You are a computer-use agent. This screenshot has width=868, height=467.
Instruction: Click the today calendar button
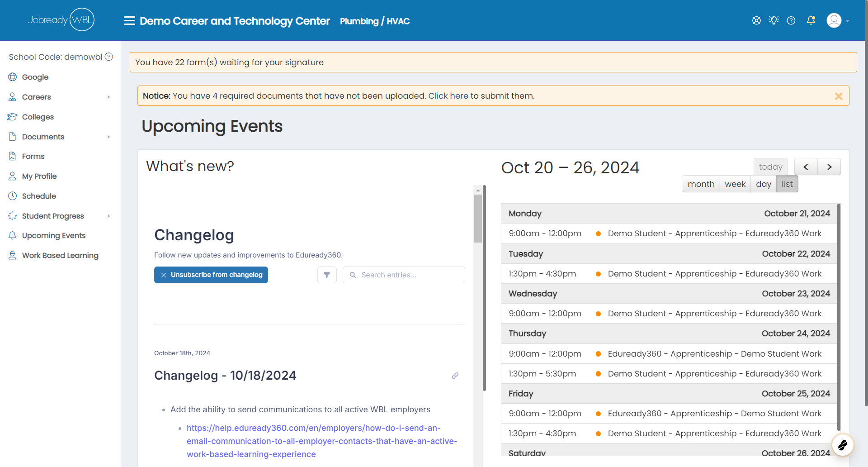point(771,167)
